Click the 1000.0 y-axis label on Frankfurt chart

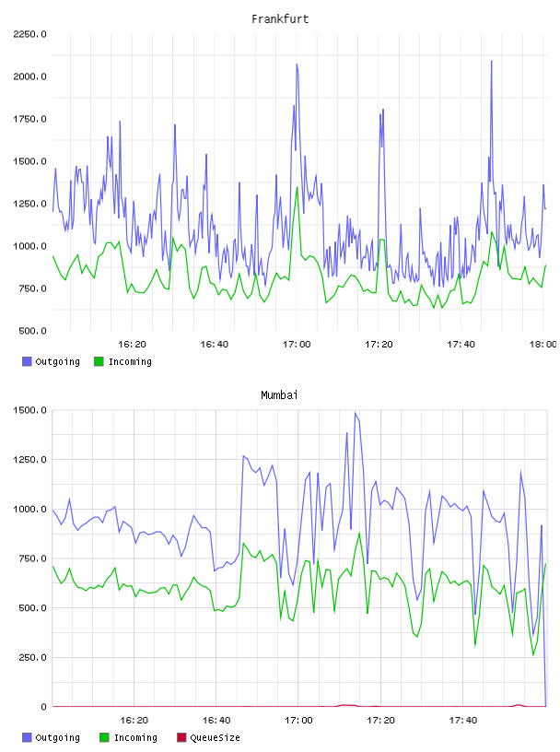29,246
